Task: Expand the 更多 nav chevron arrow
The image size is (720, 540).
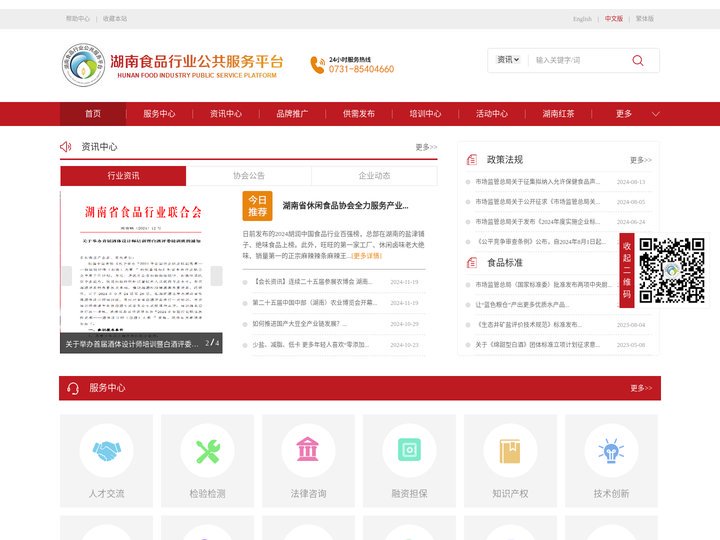Action: click(x=656, y=114)
